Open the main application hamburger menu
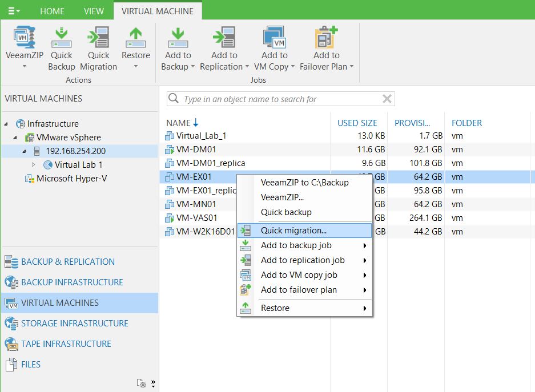Viewport: 535px width, 392px height. tap(13, 10)
